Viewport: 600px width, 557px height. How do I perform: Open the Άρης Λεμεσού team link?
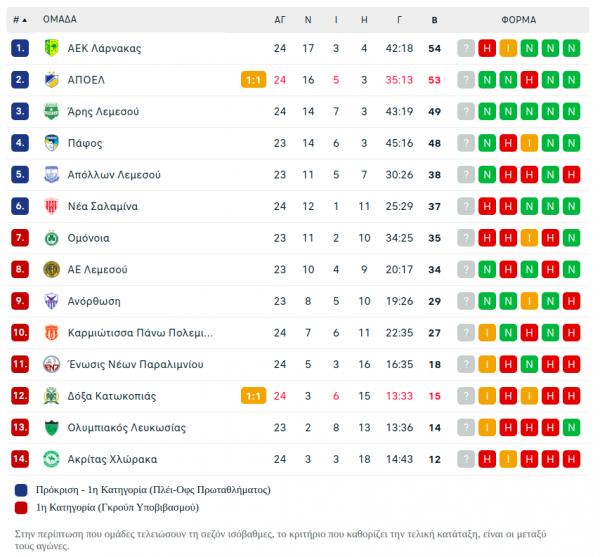pos(103,111)
